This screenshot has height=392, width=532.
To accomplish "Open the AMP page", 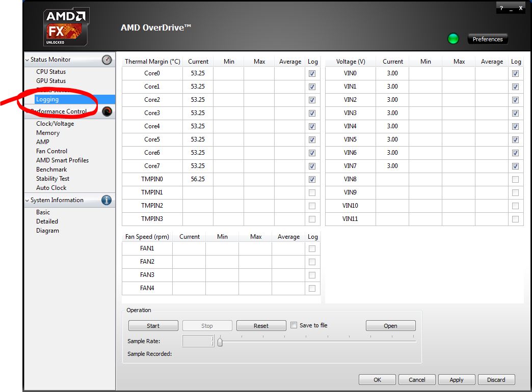I will click(43, 142).
